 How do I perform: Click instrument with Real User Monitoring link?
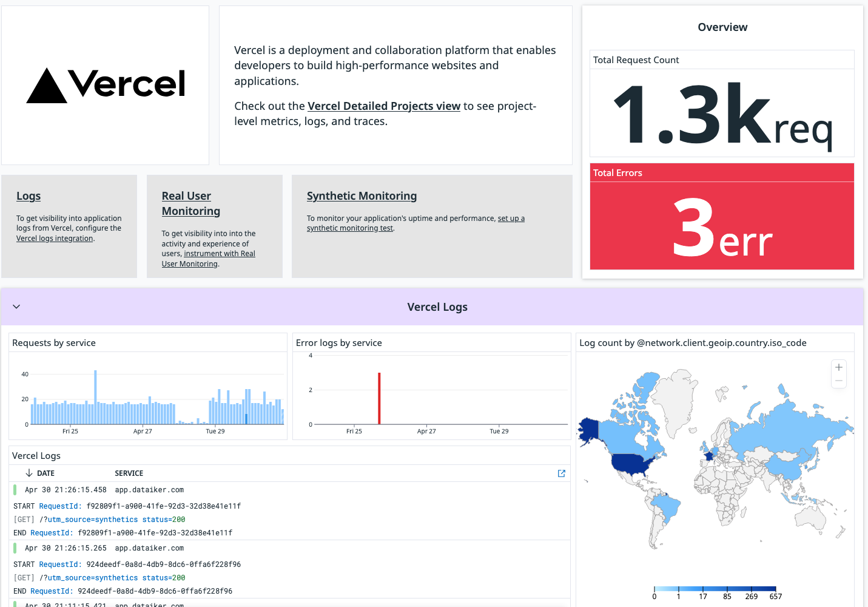[x=219, y=254]
